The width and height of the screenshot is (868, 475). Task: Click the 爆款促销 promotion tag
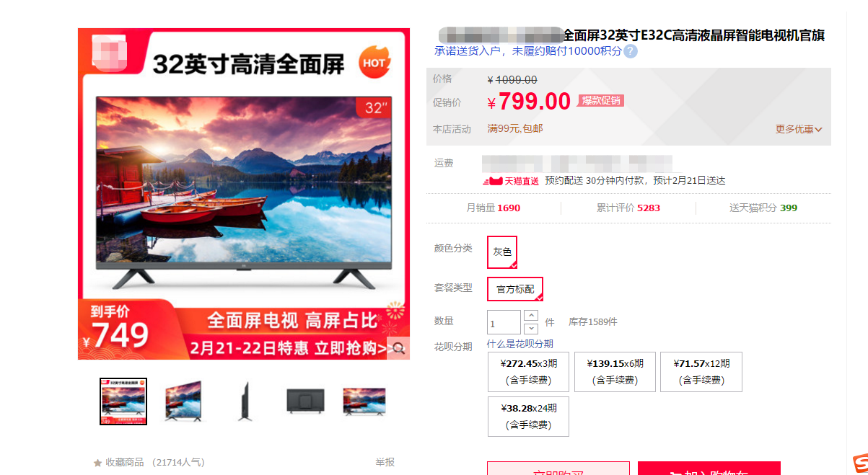tap(601, 101)
